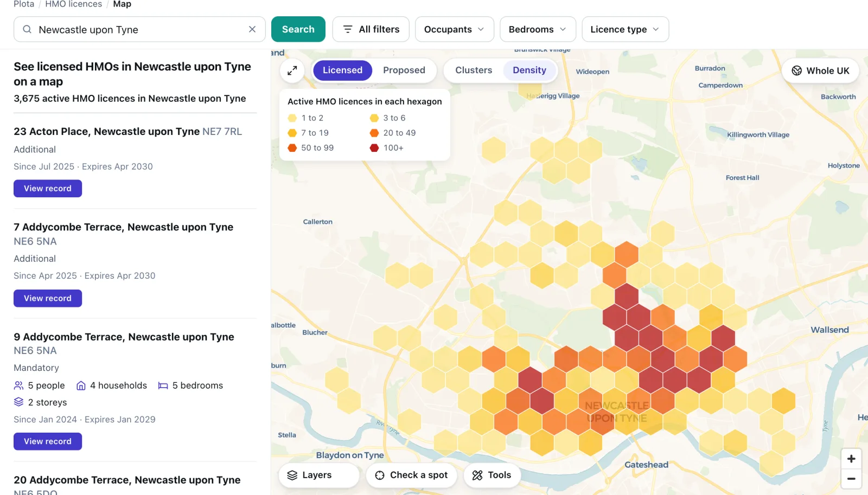Expand map to fullscreen with arrows icon
Viewport: 868px width, 495px height.
[292, 70]
